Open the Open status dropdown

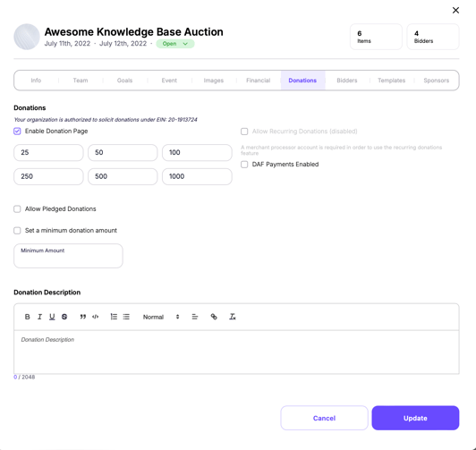tap(175, 44)
